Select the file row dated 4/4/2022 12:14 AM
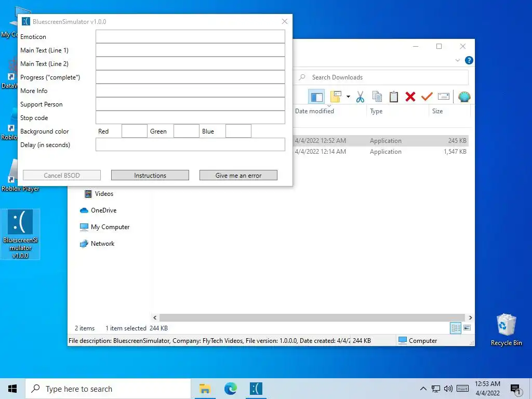 click(382, 152)
